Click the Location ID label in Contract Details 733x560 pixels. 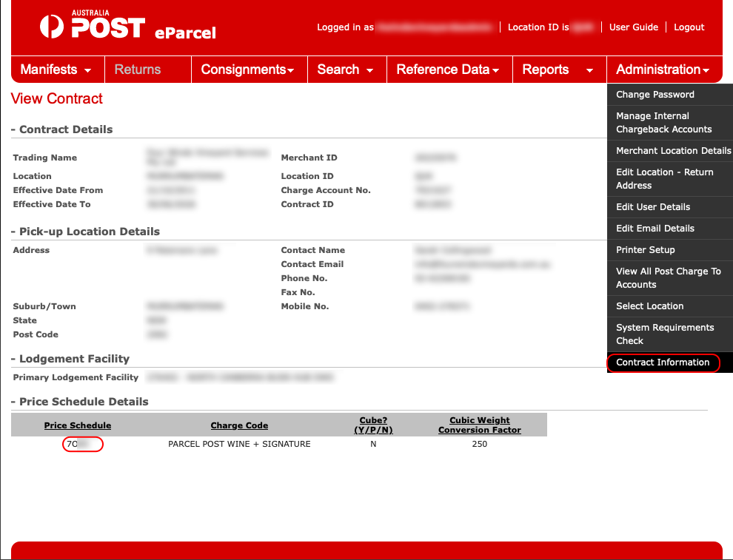click(x=307, y=176)
